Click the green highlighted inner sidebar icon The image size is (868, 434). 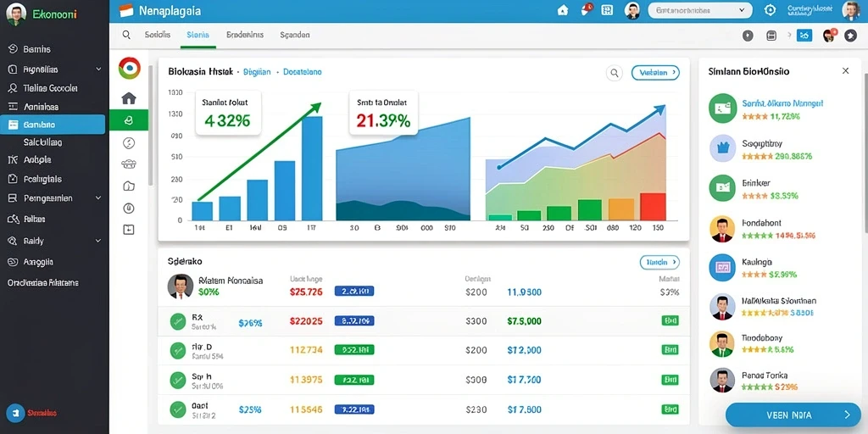coord(129,120)
